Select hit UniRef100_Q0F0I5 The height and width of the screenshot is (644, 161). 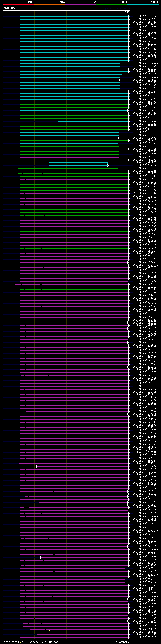point(144,248)
